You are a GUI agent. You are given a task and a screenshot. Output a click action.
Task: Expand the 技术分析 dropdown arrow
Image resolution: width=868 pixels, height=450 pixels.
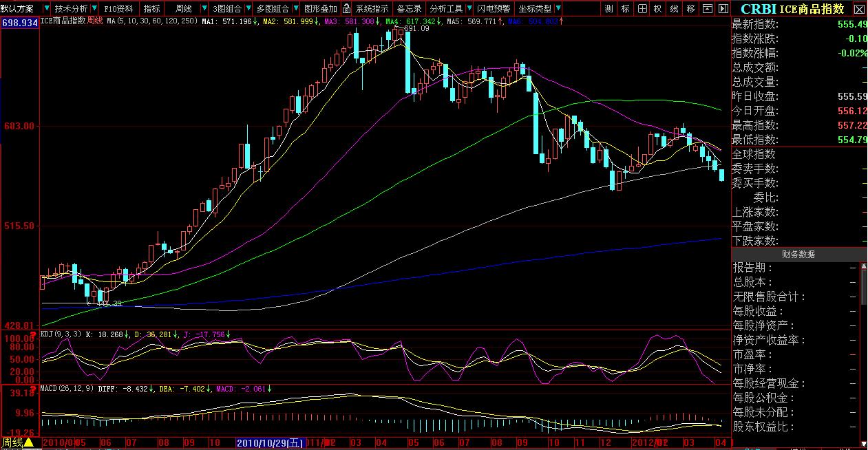94,9
